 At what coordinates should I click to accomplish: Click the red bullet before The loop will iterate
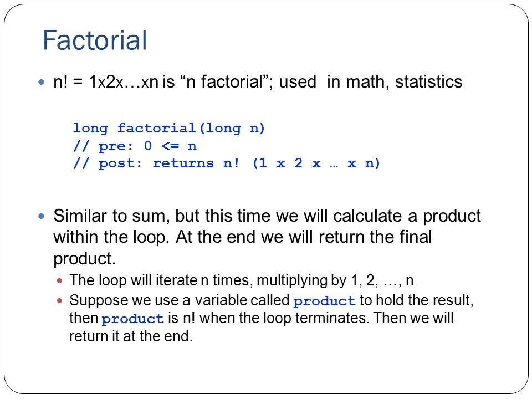(60, 281)
